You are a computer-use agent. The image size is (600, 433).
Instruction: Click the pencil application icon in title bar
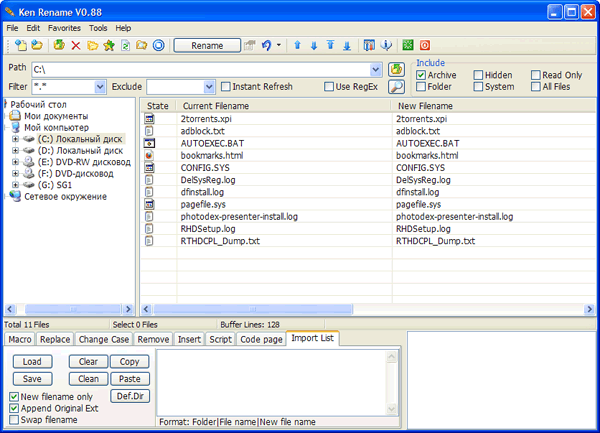10,12
